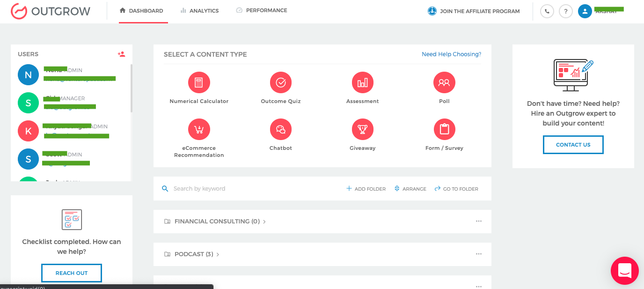Click the Financial Consulting folder icon
The image size is (644, 289).
(167, 222)
